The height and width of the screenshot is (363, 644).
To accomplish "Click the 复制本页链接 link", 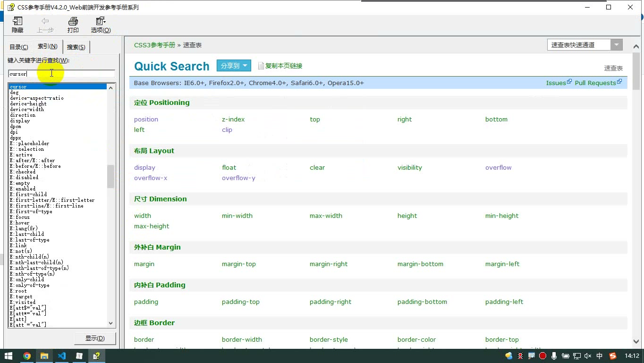I will click(284, 66).
